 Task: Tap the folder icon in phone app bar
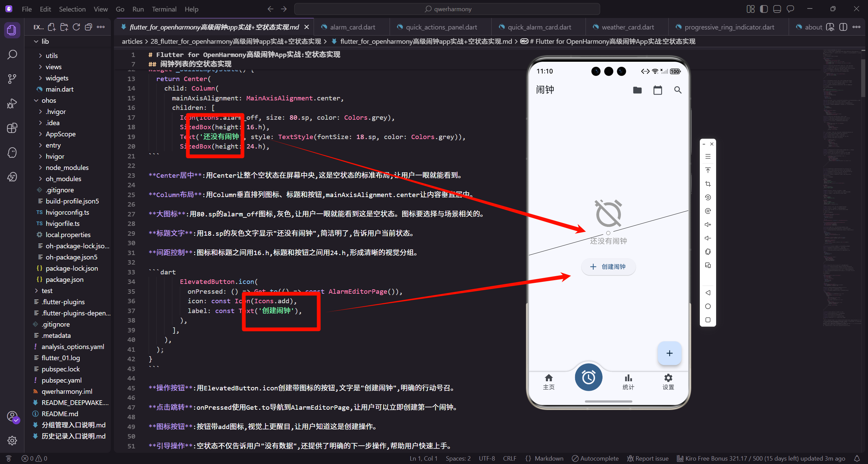tap(637, 90)
